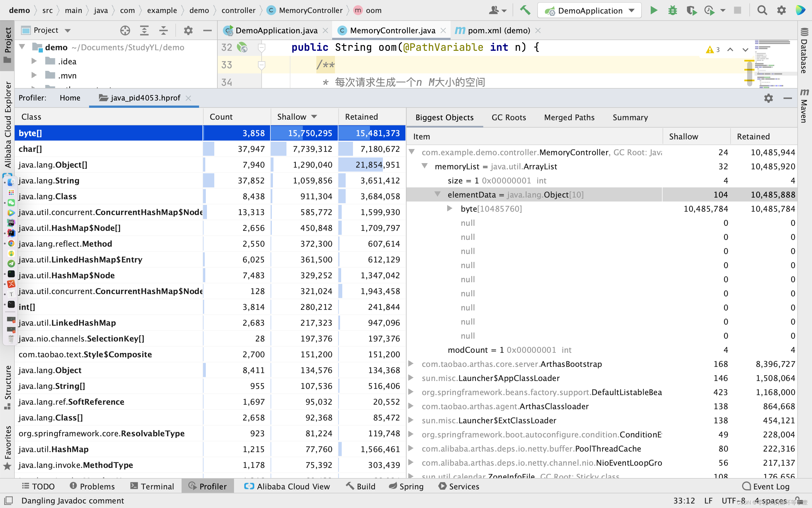The width and height of the screenshot is (812, 508).
Task: Open the Terminal tool window
Action: tap(152, 486)
